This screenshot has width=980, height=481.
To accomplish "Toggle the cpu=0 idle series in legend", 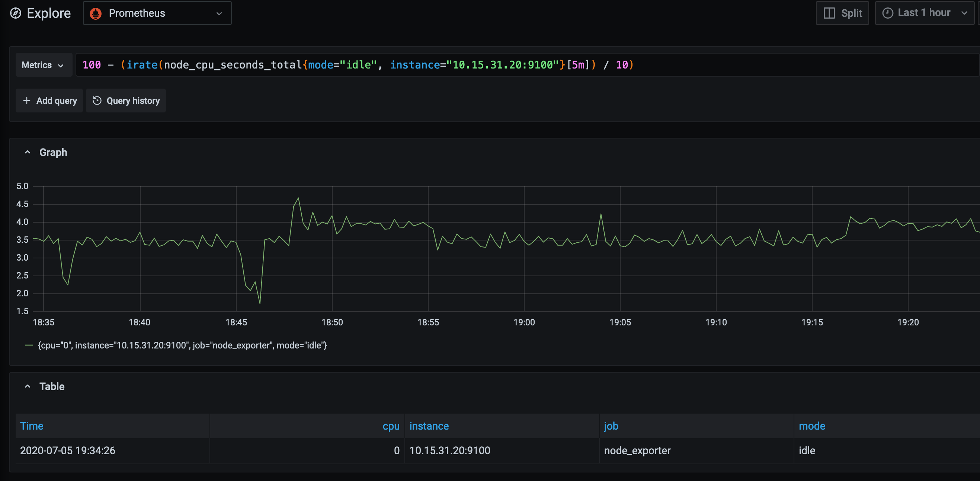I will point(182,345).
